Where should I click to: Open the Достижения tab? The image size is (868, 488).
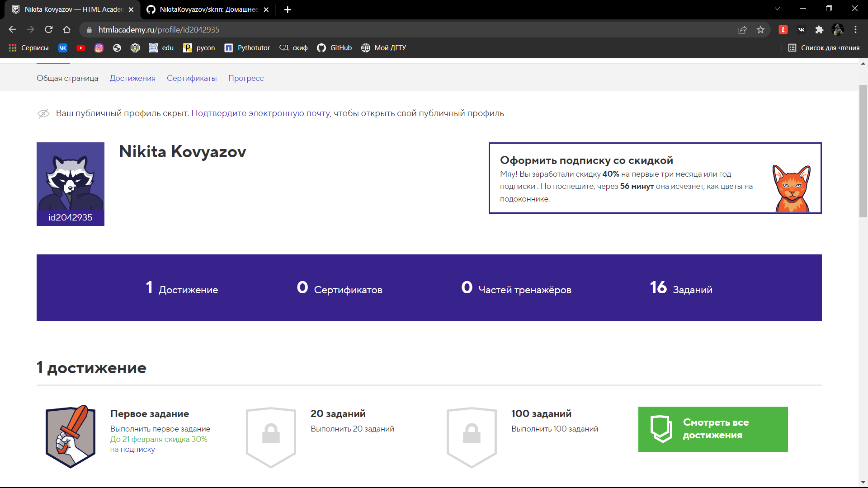pos(132,78)
